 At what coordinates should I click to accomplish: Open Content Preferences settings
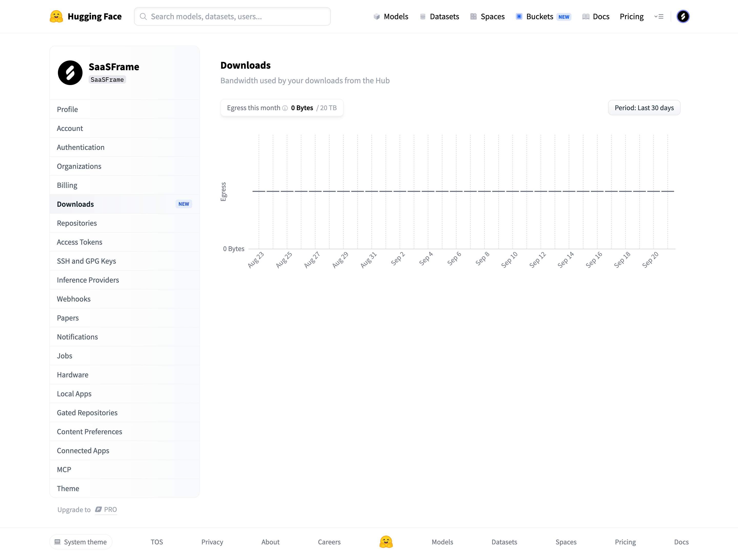click(125, 432)
